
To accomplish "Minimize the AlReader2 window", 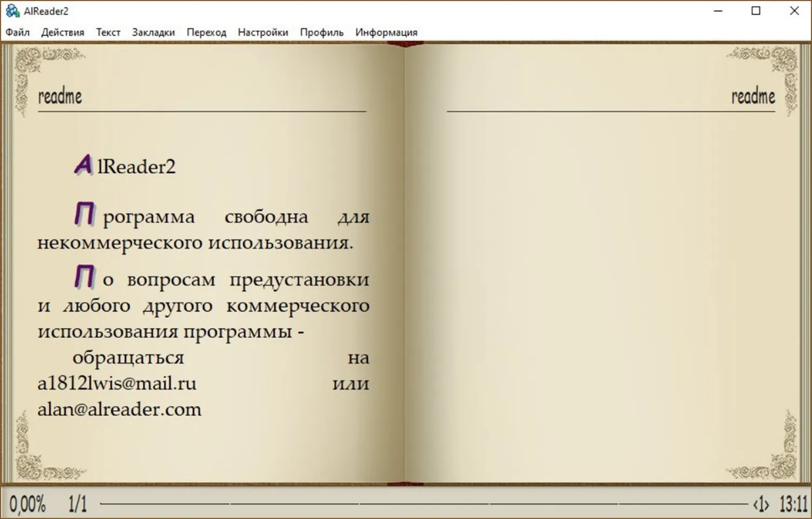I will 718,11.
